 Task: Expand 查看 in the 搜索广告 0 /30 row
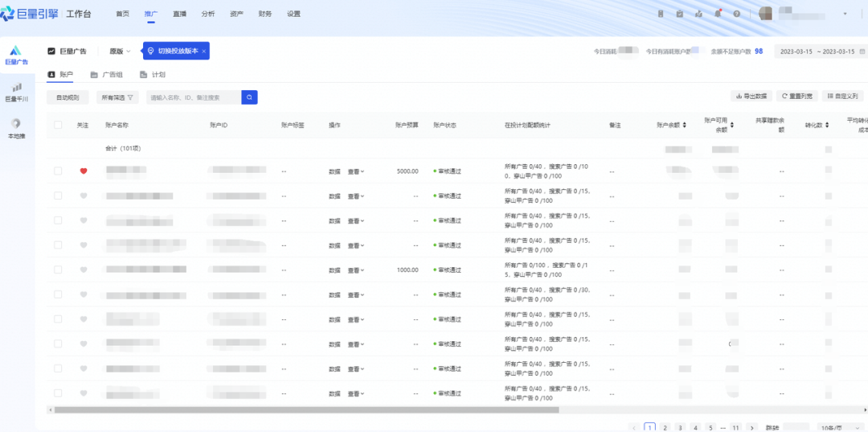[356, 295]
